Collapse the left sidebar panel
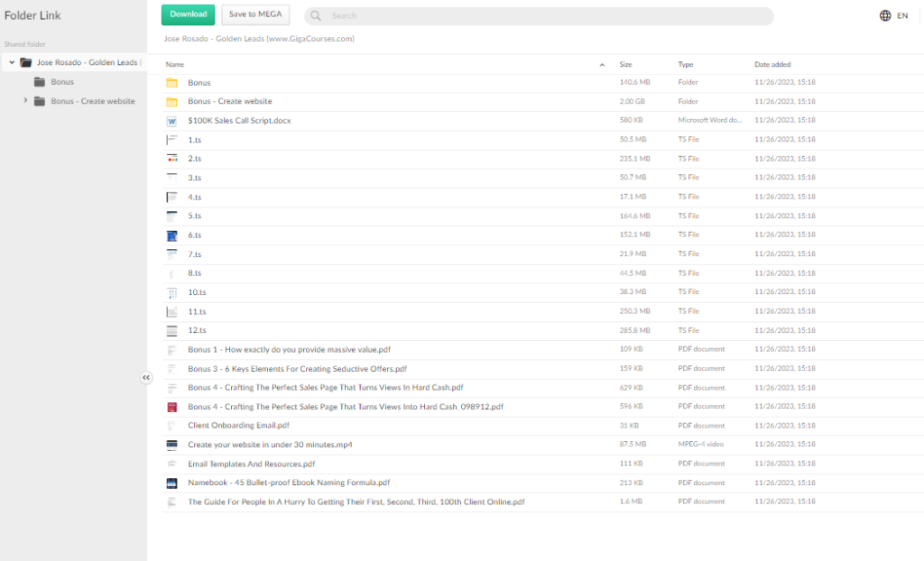 (146, 377)
